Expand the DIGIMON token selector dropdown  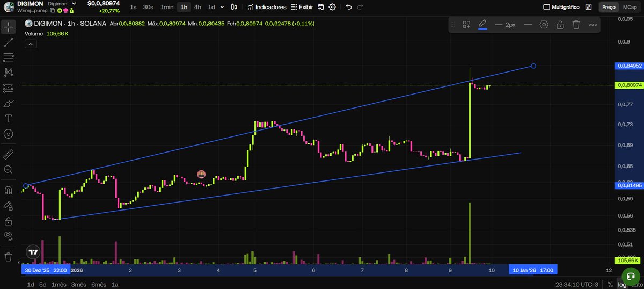74,3
